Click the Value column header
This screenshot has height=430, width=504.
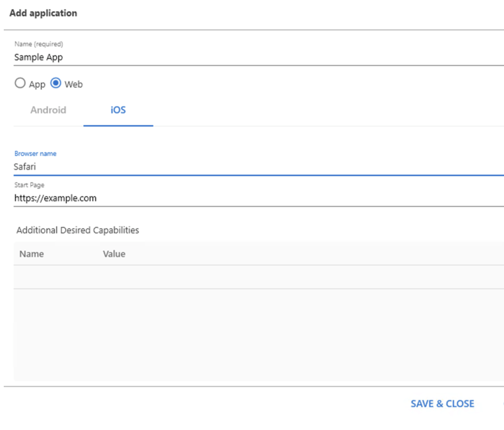(114, 253)
